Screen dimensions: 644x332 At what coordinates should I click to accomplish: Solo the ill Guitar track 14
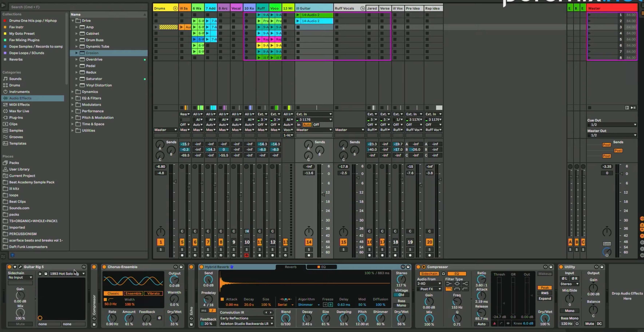click(309, 249)
